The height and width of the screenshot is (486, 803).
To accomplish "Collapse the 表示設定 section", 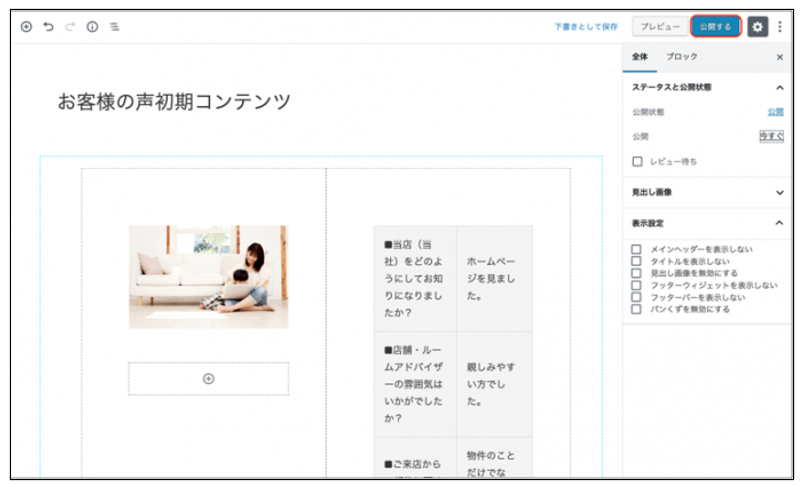I will pyautogui.click(x=780, y=223).
